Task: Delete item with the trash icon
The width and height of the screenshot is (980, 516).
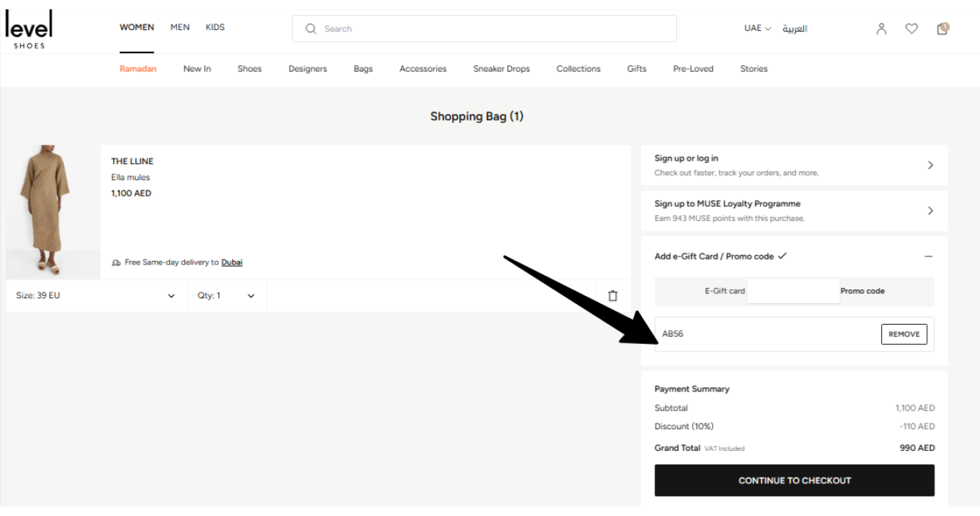Action: [612, 295]
